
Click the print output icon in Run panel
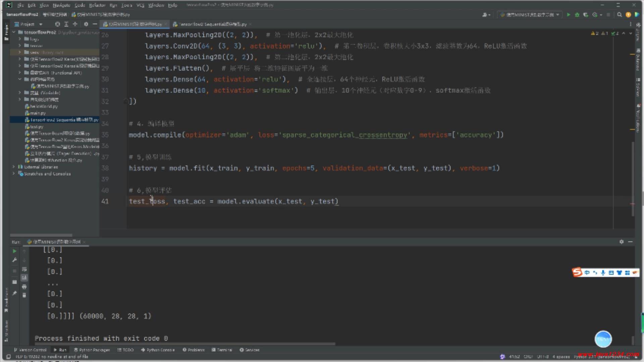[x=24, y=287]
